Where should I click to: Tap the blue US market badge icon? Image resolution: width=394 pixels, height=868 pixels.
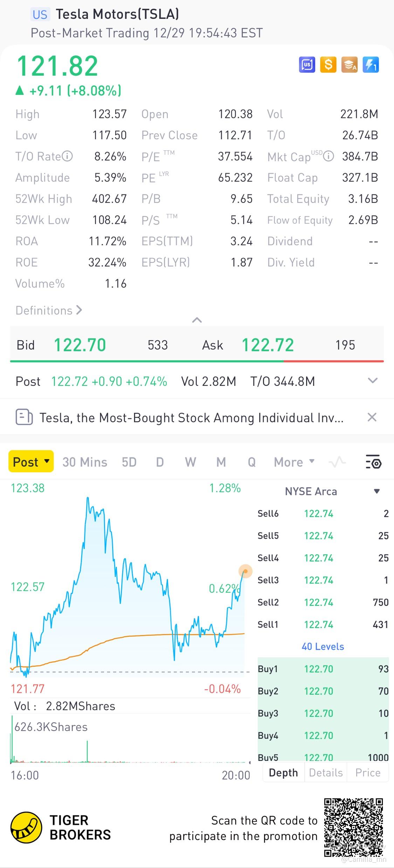click(307, 65)
